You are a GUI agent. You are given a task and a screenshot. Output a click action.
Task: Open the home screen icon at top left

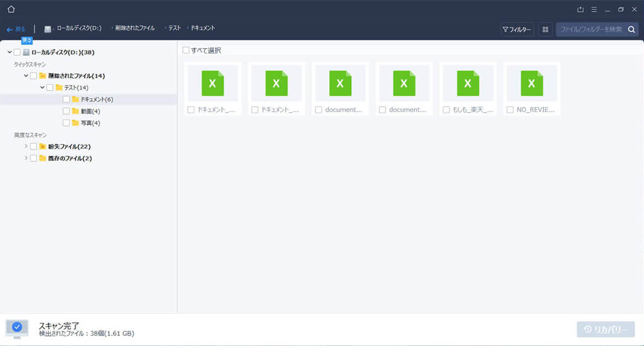pyautogui.click(x=10, y=9)
